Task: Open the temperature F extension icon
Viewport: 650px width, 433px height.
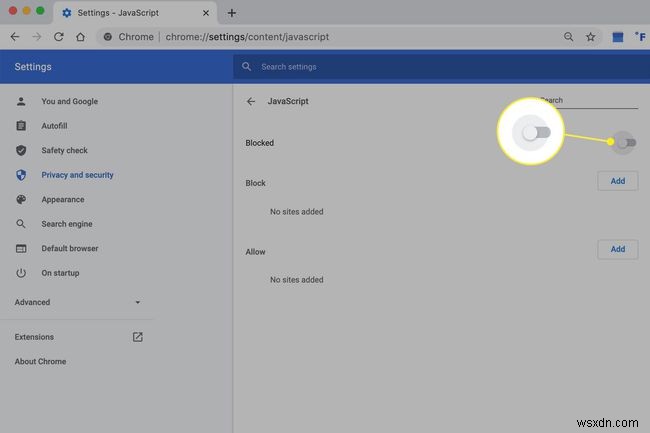Action: click(x=640, y=37)
